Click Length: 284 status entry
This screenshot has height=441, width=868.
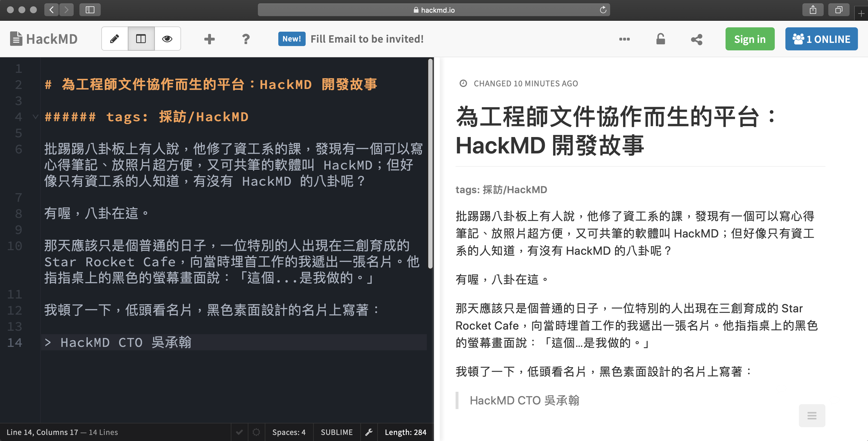click(405, 432)
